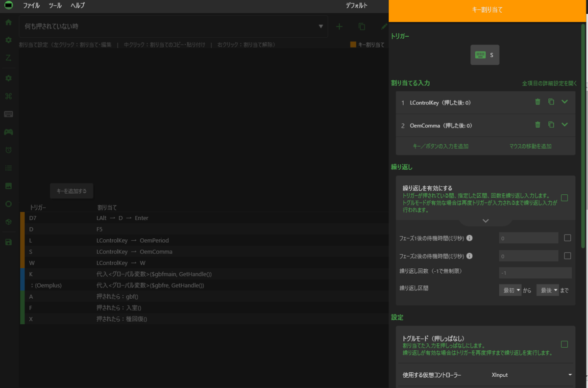Select the 押されたら:gbf() row

(204, 296)
